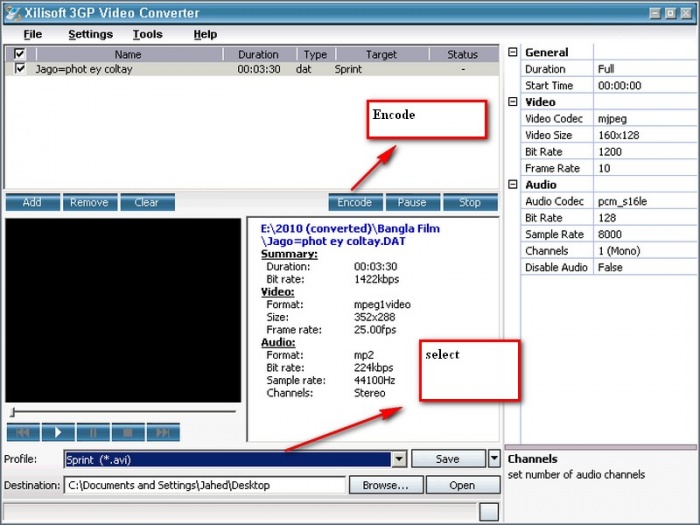Open the Settings menu
Image resolution: width=700 pixels, height=525 pixels.
coord(90,34)
